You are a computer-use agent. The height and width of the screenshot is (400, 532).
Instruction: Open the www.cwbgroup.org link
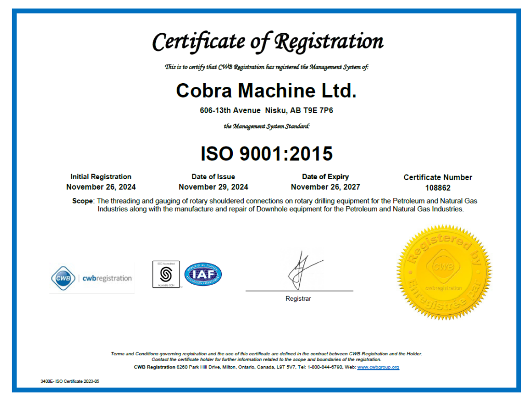(378, 367)
